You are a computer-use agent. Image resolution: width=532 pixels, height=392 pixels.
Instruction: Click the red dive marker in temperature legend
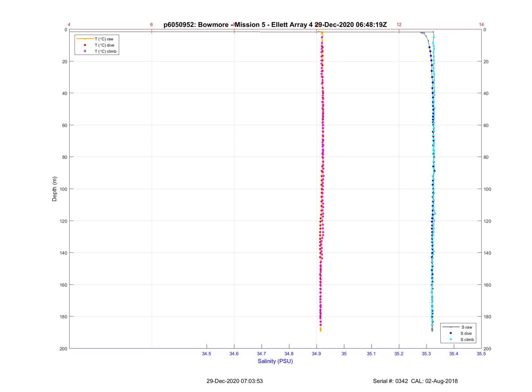pyautogui.click(x=85, y=45)
